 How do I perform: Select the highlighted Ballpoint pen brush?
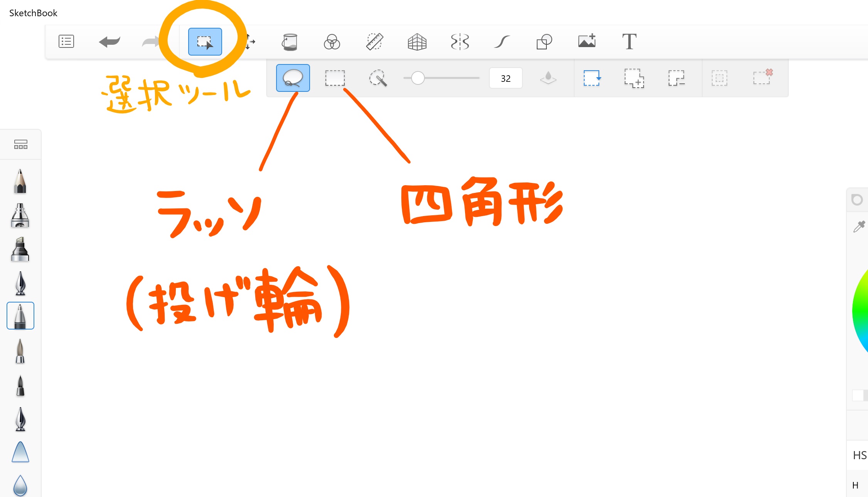click(x=20, y=316)
